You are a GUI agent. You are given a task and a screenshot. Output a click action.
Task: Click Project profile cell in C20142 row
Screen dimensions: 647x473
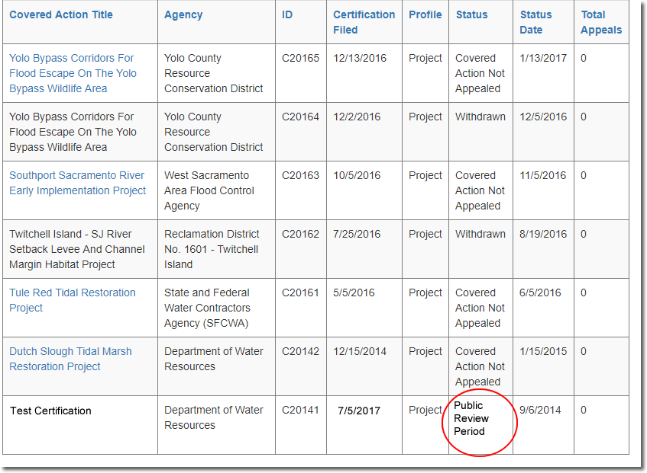point(425,352)
